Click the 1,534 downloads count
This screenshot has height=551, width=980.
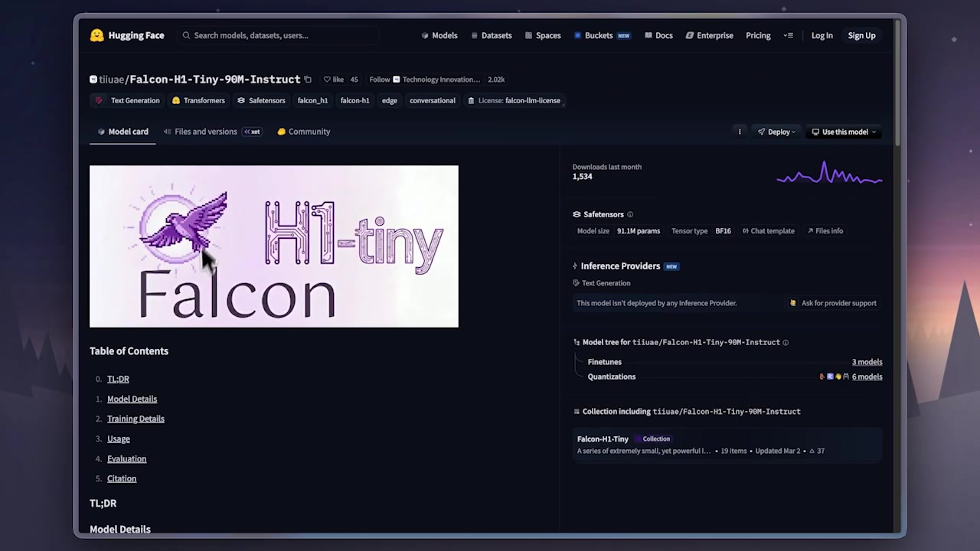[582, 177]
